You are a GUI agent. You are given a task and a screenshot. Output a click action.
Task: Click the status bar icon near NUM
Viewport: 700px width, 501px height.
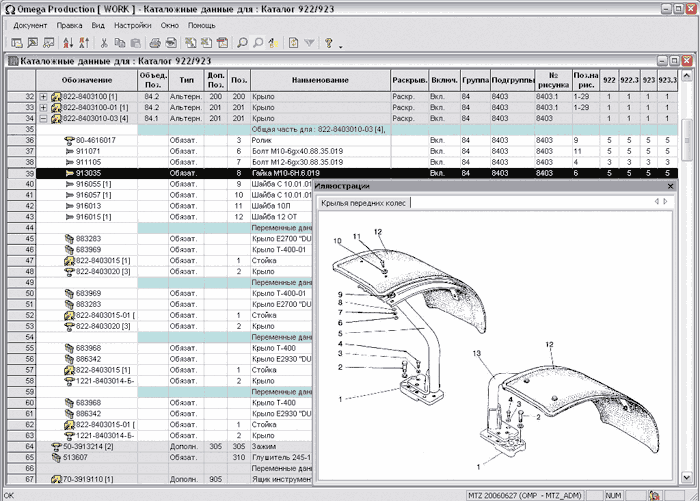pos(654,495)
